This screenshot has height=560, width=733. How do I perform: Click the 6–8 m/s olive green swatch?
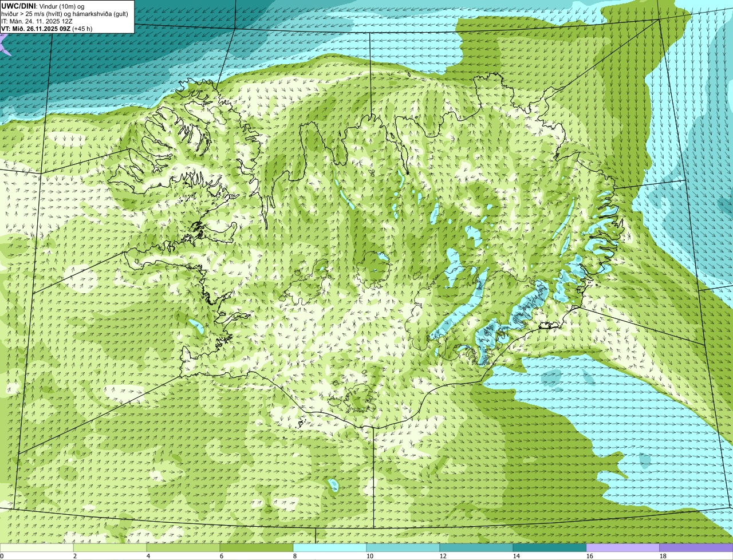[257, 547]
